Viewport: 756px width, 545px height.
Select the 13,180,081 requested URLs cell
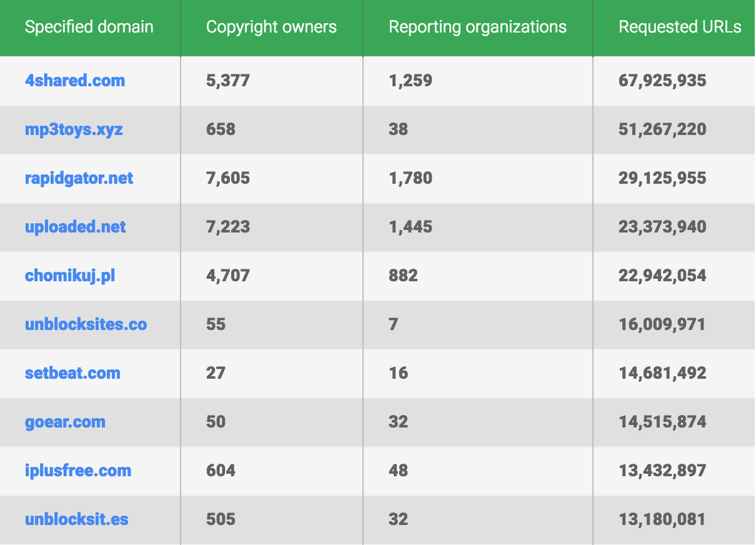[662, 519]
